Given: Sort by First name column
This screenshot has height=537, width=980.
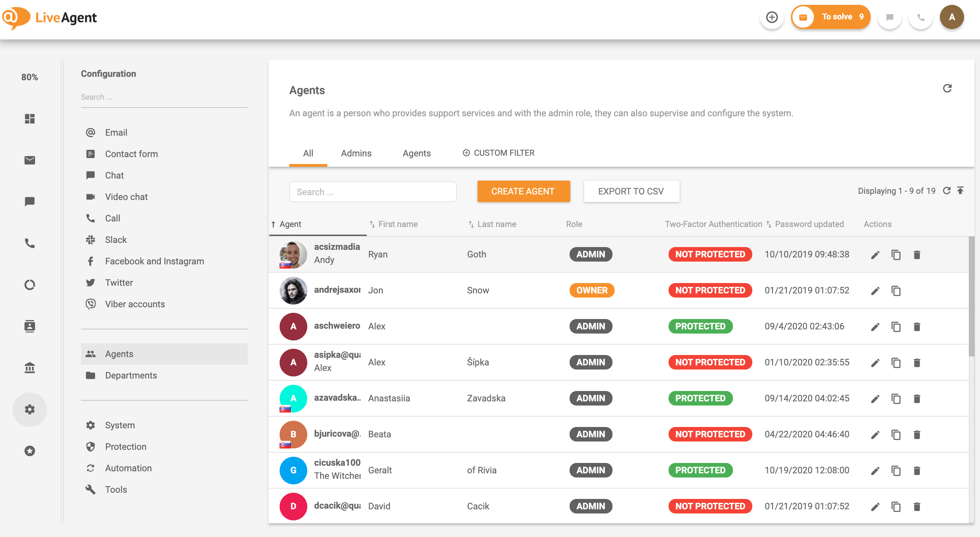Looking at the screenshot, I should tap(394, 224).
